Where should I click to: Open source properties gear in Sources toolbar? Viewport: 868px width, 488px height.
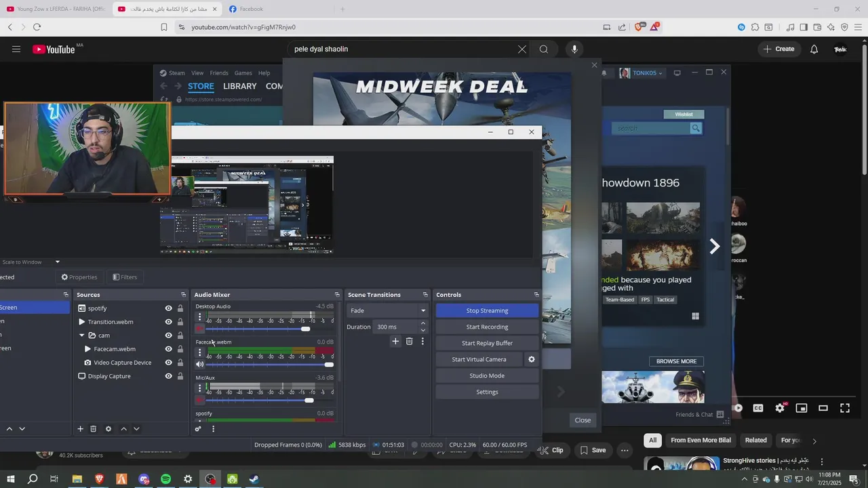pos(108,429)
